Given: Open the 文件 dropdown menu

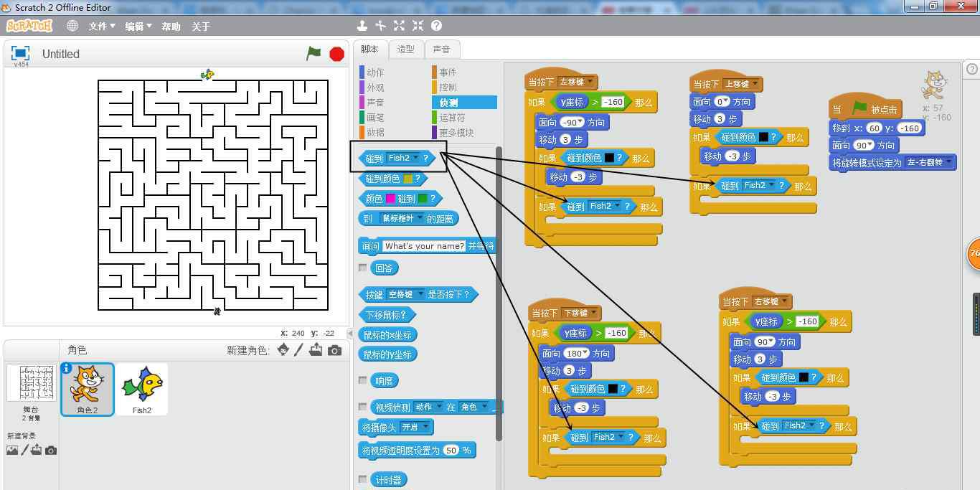Looking at the screenshot, I should tap(102, 26).
